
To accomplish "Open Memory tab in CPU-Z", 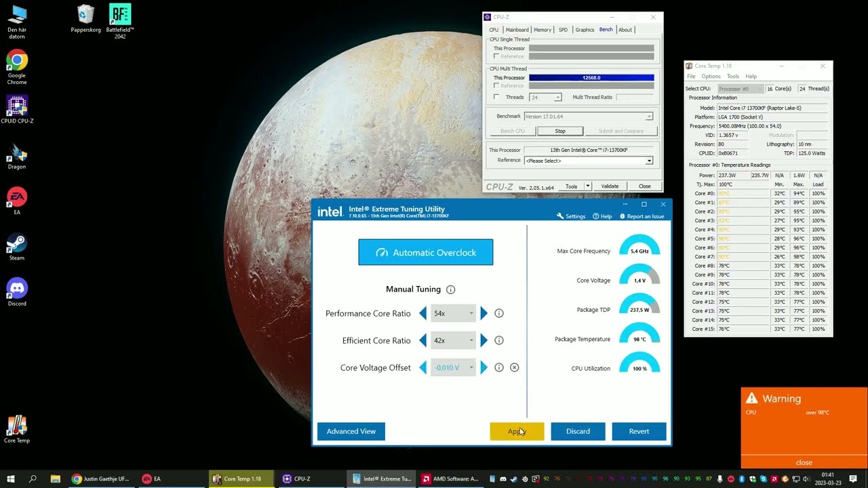I will click(x=542, y=30).
